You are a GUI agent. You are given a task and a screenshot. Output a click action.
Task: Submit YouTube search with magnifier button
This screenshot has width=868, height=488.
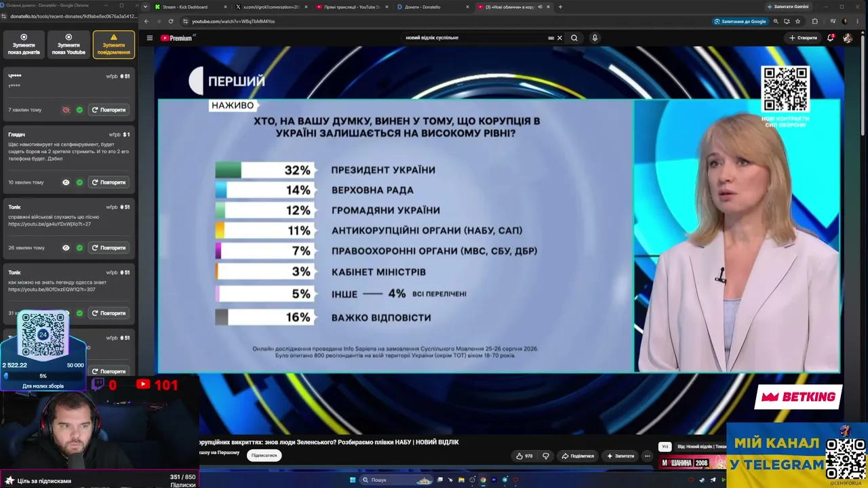click(x=574, y=38)
